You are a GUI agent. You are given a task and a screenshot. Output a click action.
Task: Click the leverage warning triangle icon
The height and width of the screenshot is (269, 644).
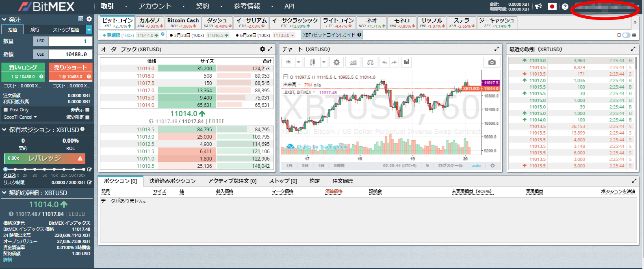(x=80, y=158)
